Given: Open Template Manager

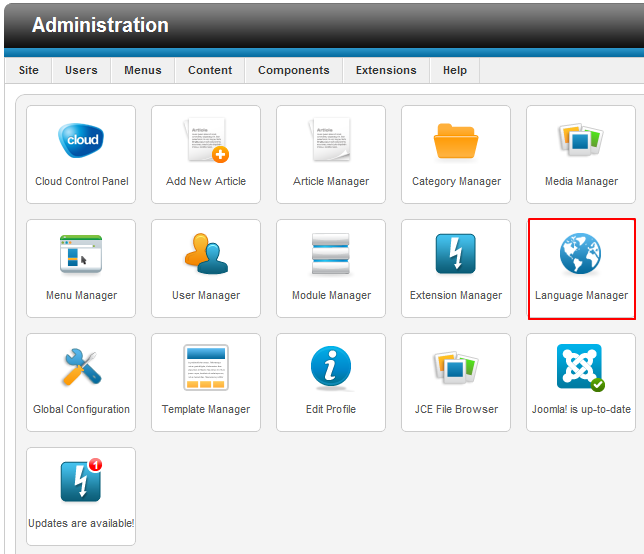Looking at the screenshot, I should pyautogui.click(x=206, y=369).
